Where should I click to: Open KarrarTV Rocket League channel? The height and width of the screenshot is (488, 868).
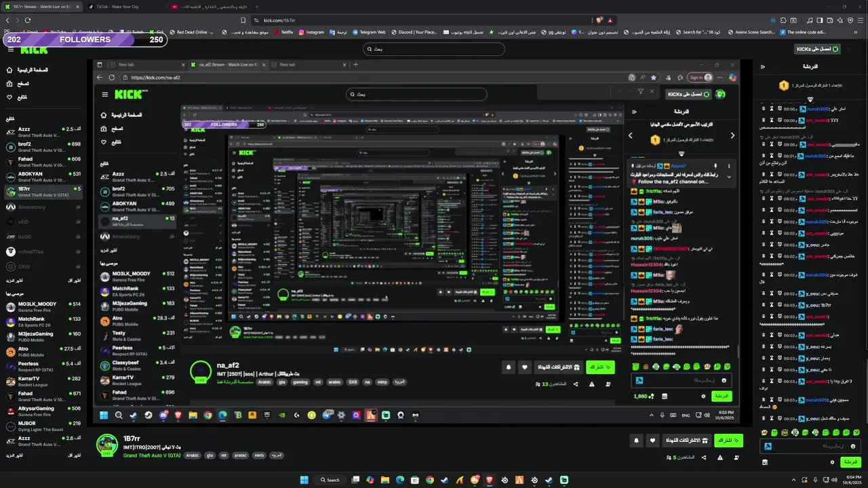43,382
